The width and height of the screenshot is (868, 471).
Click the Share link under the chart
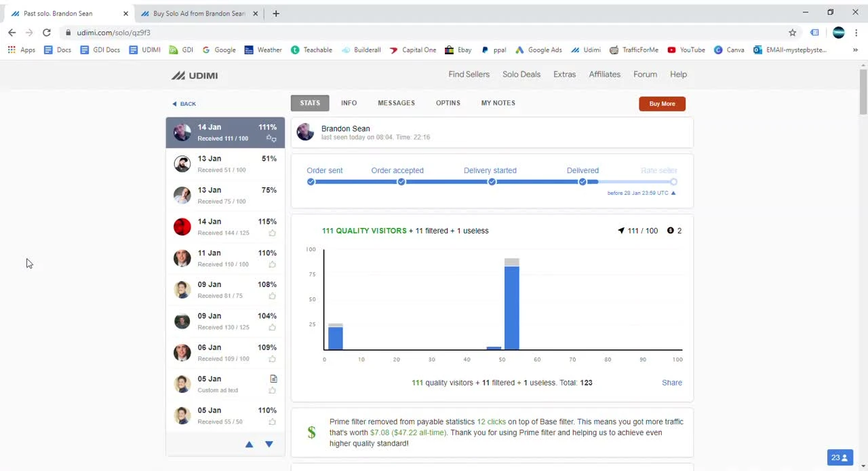[x=672, y=383]
